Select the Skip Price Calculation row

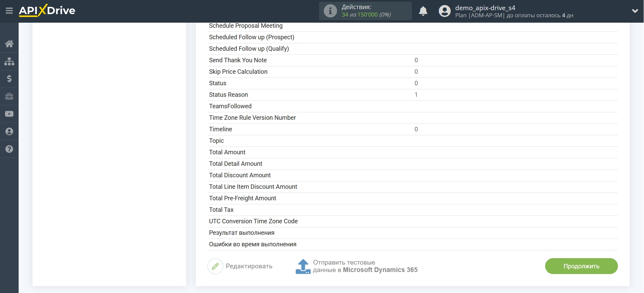pos(412,72)
